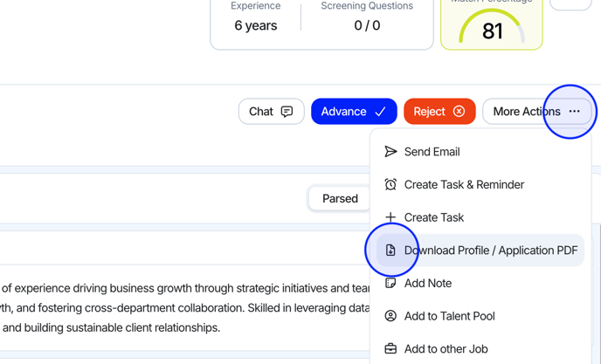Click the alarm clock reminder icon
Viewport: 601px width, 364px height.
tap(390, 185)
